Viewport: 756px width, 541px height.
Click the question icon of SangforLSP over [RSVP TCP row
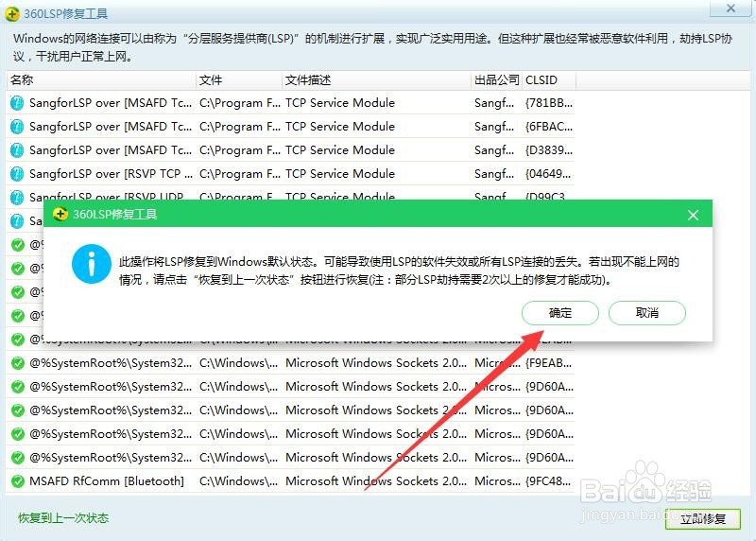point(17,174)
